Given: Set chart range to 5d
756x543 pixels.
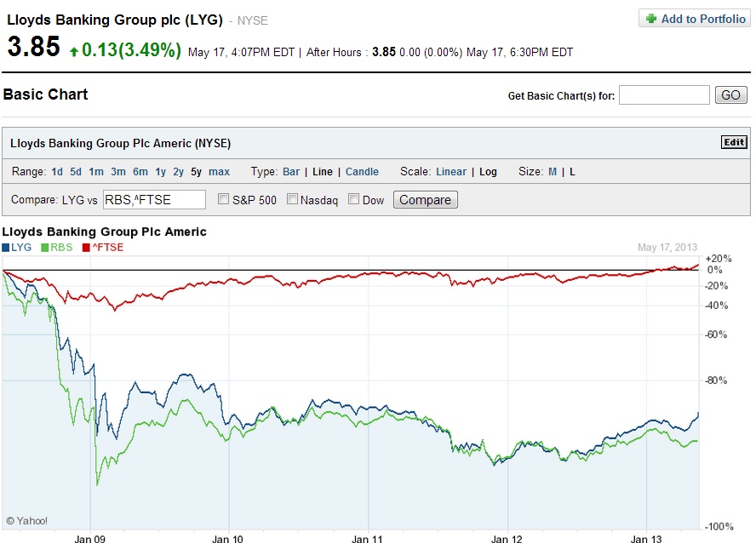Looking at the screenshot, I should pos(76,172).
